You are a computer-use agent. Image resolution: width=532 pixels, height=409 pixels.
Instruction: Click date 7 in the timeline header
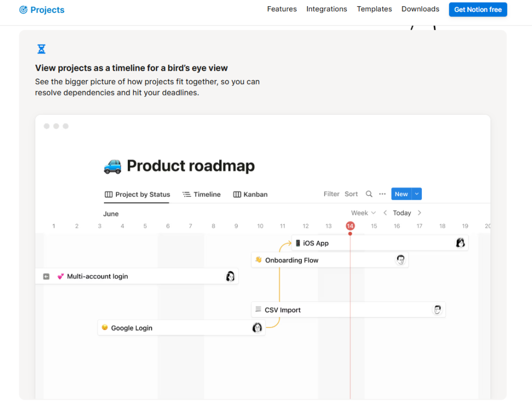tap(190, 226)
